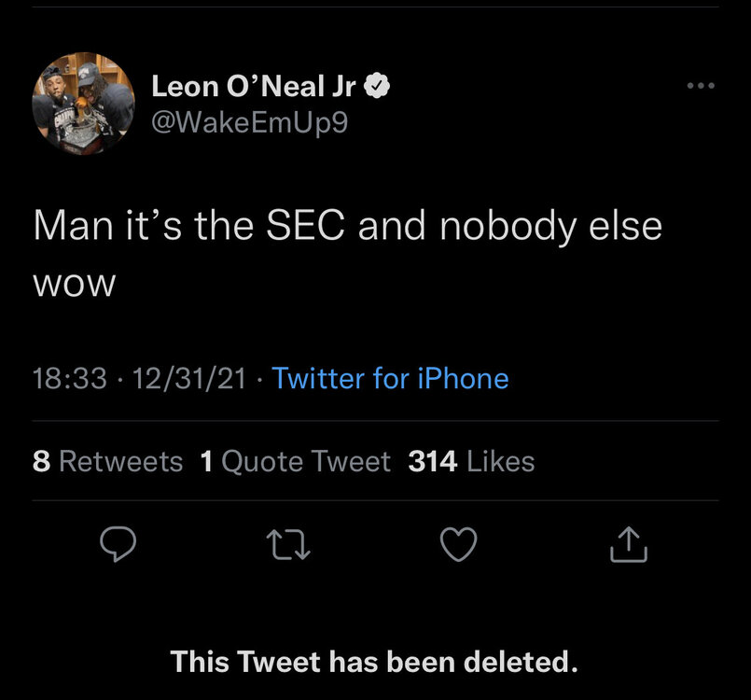Click the blue verified checkmark badge
This screenshot has height=700, width=751.
tap(375, 87)
